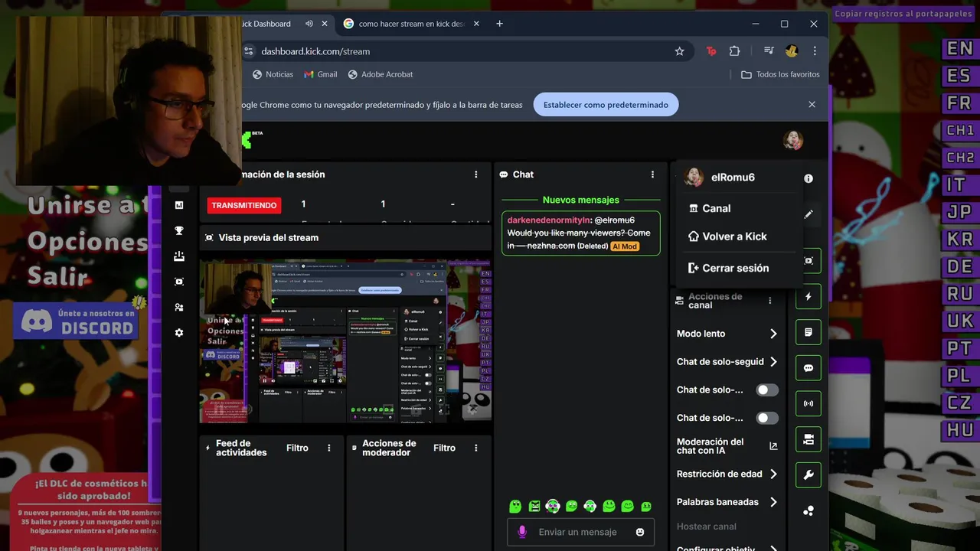Click the stream camera icon in left sidebar
Image resolution: width=980 pixels, height=551 pixels.
[x=179, y=282]
